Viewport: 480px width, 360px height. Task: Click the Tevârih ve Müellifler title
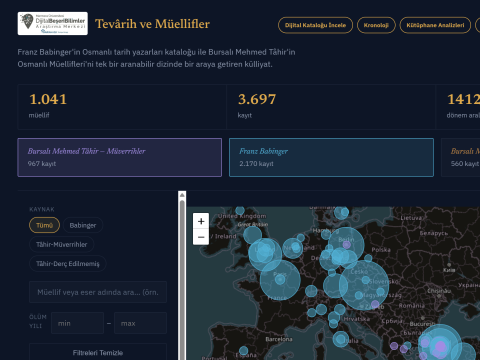pos(152,24)
